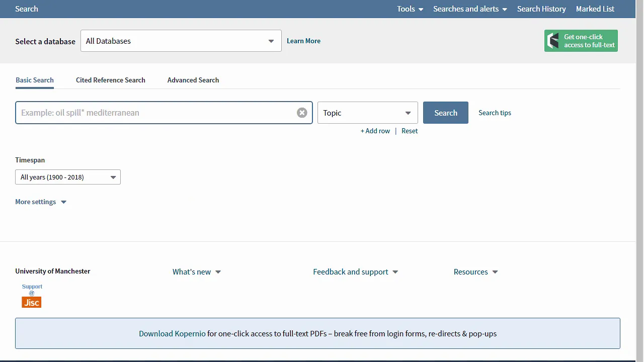Click the page vertical scrollbar
Viewport: 644px width, 362px height.
pyautogui.click(x=640, y=181)
